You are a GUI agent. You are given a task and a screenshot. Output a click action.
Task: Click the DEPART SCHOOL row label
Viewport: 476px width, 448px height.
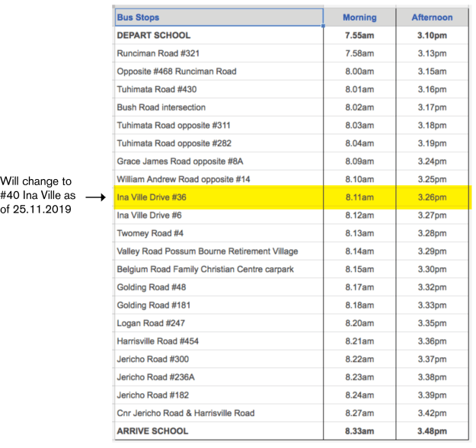pos(154,35)
